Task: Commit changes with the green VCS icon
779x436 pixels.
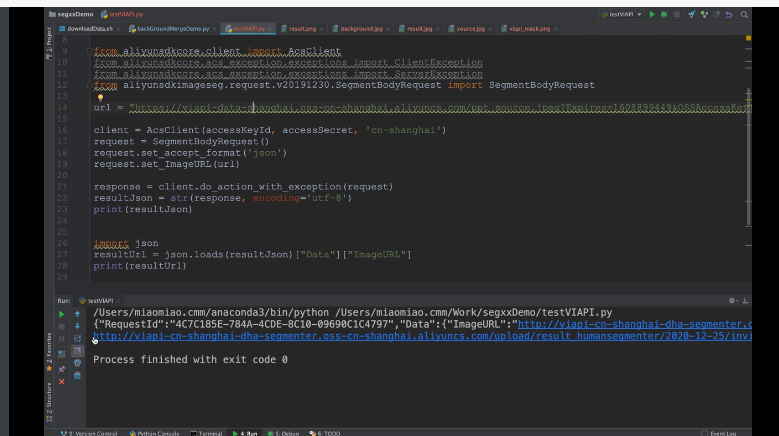Action: tap(704, 14)
